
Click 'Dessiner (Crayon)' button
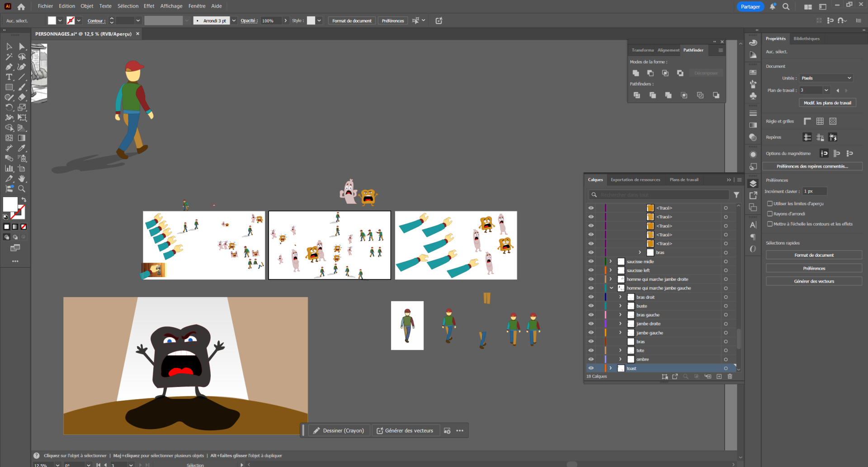(x=339, y=431)
